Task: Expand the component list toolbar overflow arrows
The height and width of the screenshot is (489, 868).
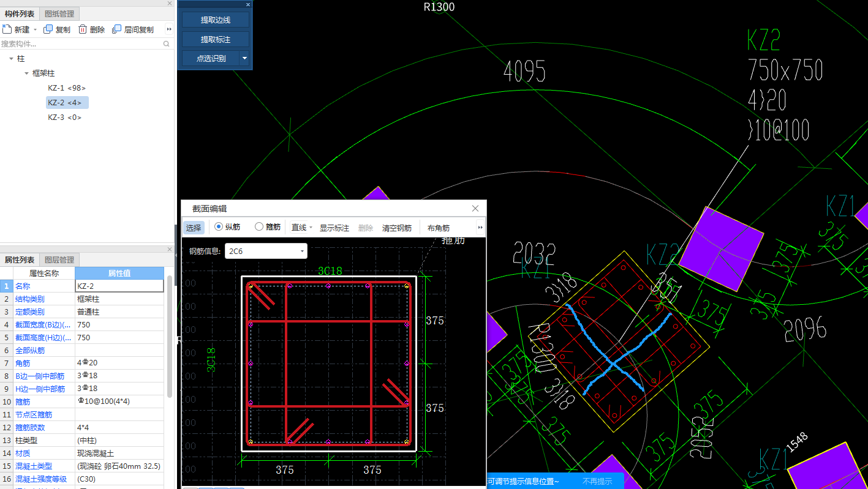Action: 169,29
